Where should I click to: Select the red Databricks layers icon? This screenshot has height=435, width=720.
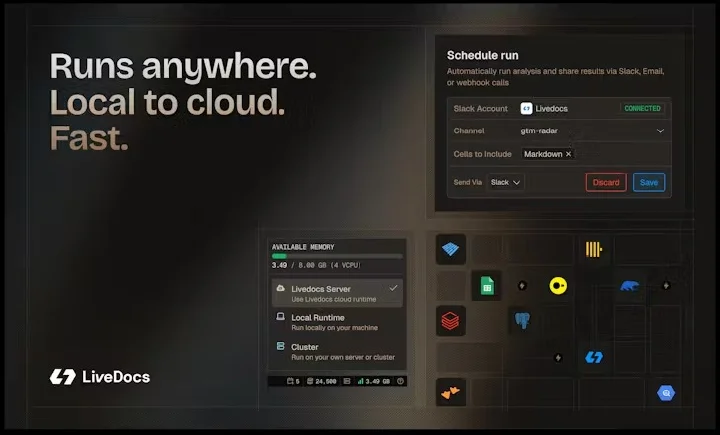pyautogui.click(x=450, y=321)
